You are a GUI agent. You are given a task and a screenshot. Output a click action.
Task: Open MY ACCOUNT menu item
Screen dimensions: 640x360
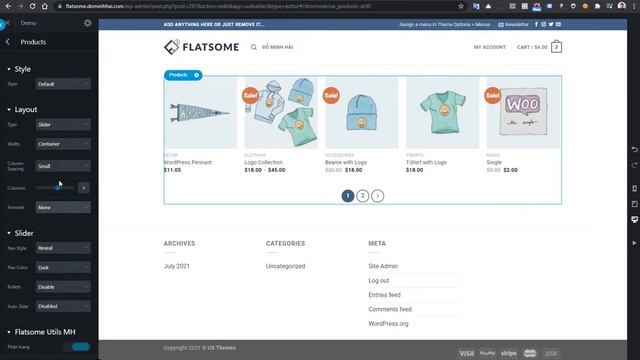click(x=489, y=47)
